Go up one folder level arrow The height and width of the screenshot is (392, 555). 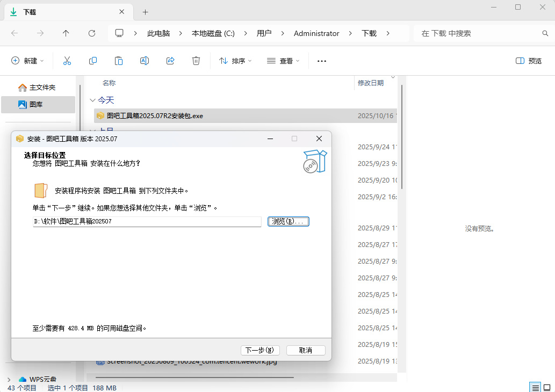[66, 33]
